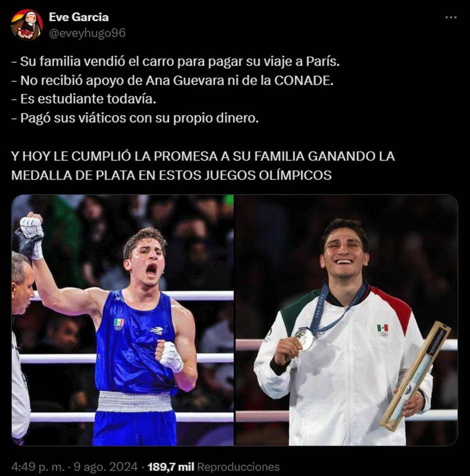View the 189,7 mil Reproducciones count
The image size is (470, 476).
[x=213, y=467]
